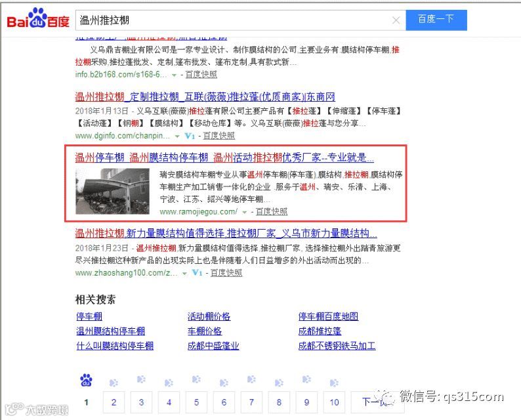Expand dropdown arrow beside info.b2b168.com URL
521x420 pixels.
174,75
